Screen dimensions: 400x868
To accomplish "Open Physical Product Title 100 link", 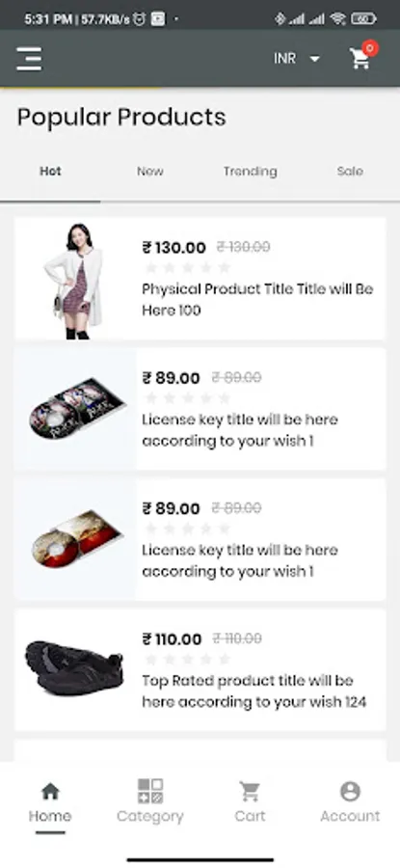I will click(x=257, y=300).
